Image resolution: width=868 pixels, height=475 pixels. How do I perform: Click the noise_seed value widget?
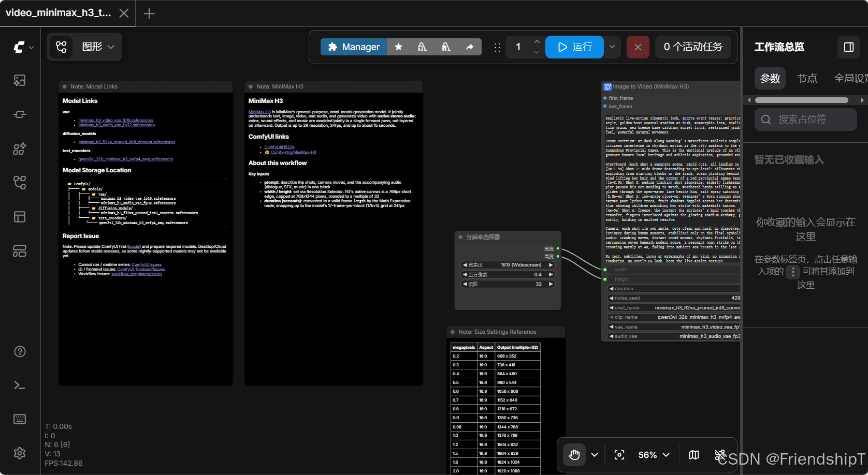(x=674, y=298)
